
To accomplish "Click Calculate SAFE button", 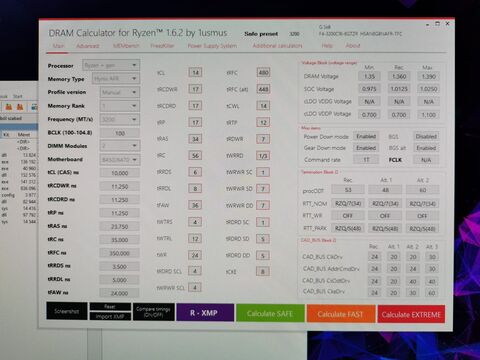I will [x=270, y=313].
